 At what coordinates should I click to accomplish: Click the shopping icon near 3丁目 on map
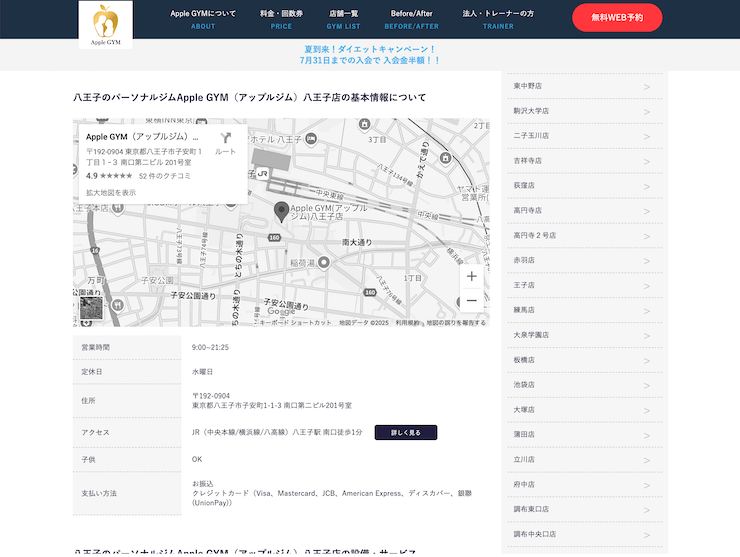[x=364, y=124]
